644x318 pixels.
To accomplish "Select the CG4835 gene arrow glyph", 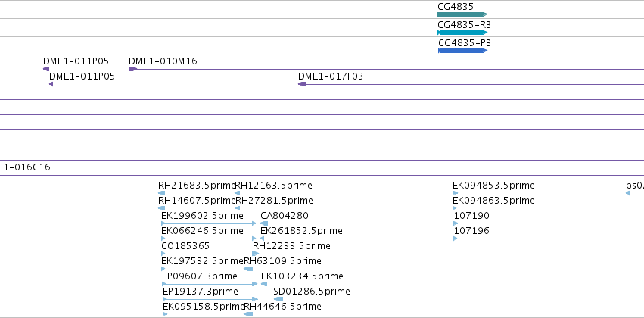I will click(x=462, y=14).
